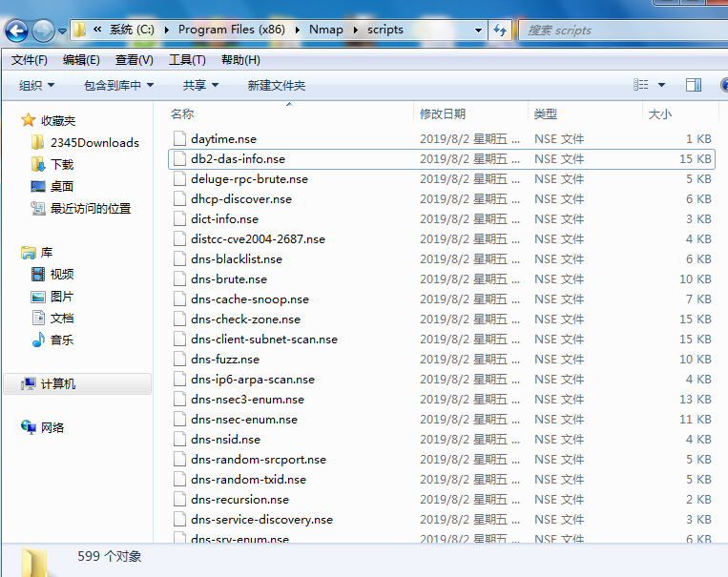Expand the arrow after 系统 (C:) in the path

167,30
